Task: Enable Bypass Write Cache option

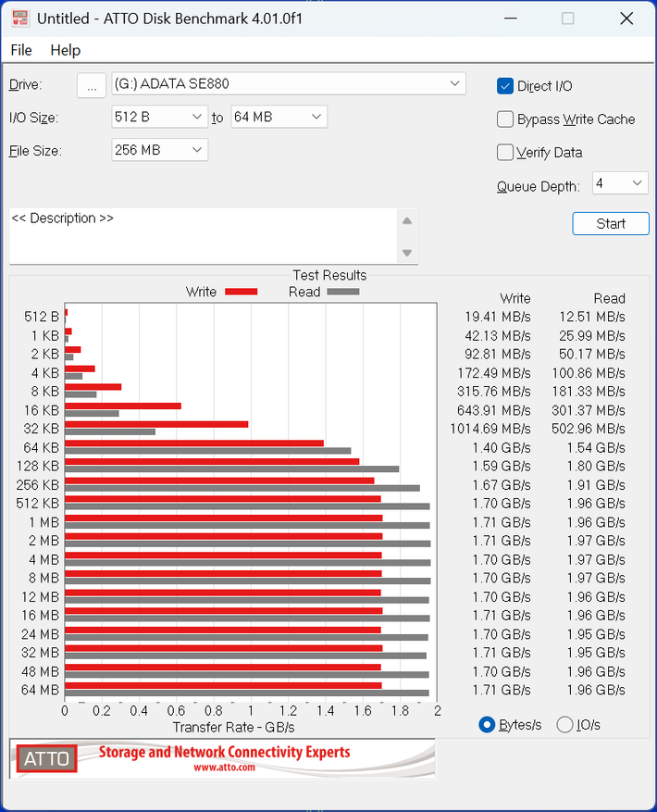Action: click(505, 119)
